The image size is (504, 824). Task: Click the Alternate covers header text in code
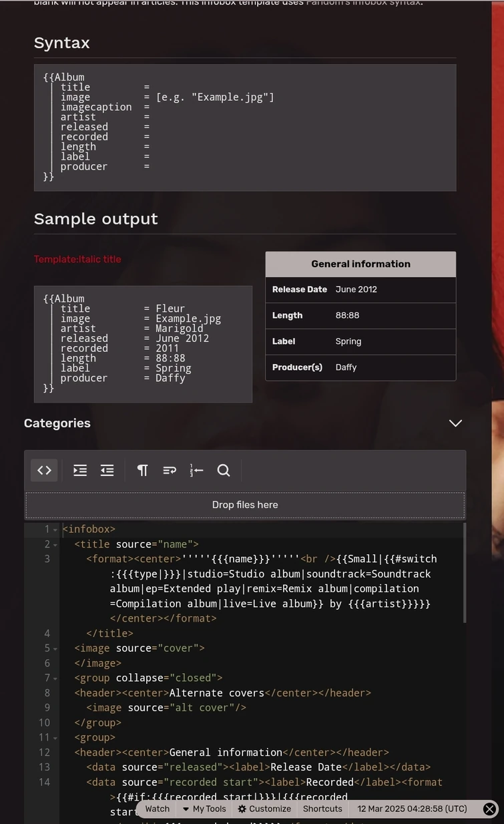point(217,693)
